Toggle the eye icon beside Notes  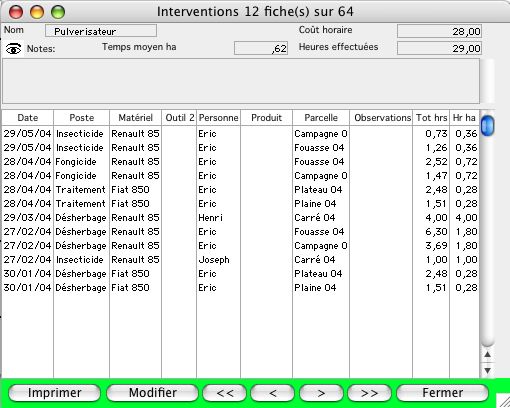click(x=13, y=49)
